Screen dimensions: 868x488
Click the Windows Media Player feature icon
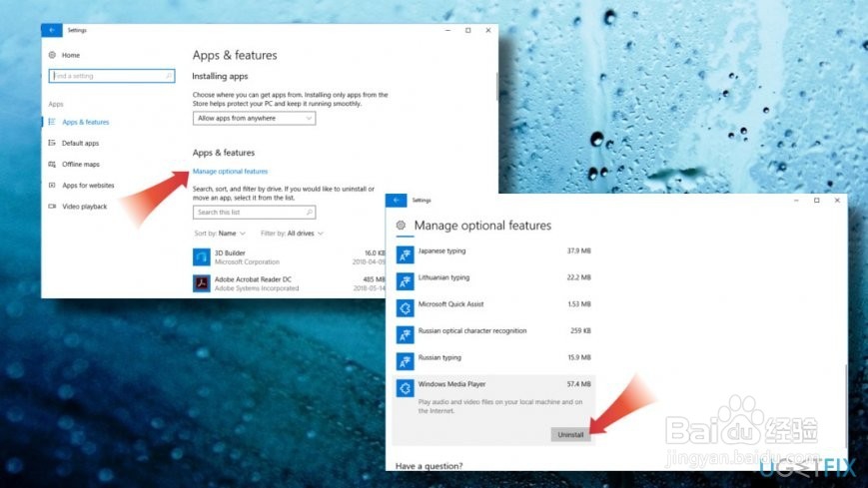(405, 388)
